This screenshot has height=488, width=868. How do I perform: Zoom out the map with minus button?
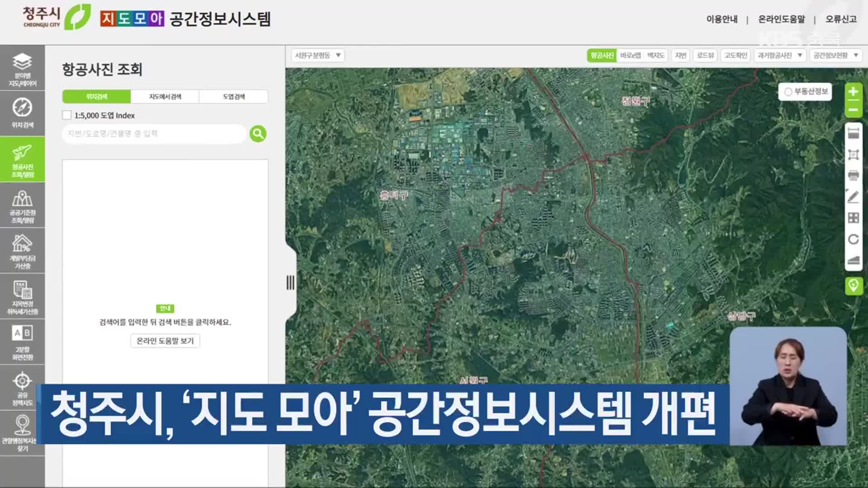(853, 109)
